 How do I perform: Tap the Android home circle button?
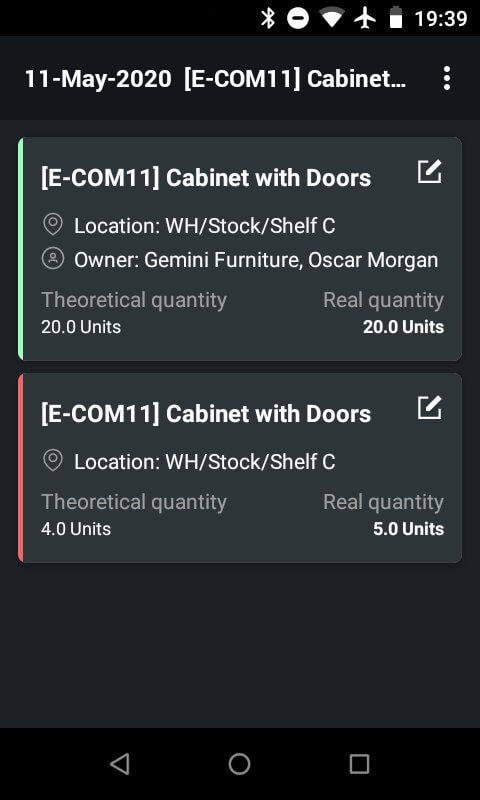[239, 764]
